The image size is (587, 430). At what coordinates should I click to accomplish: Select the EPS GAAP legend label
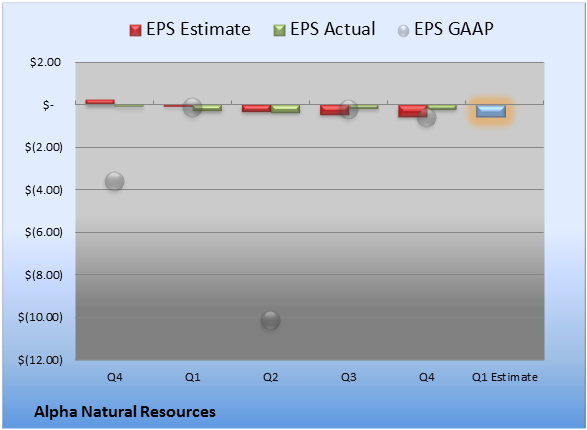tap(454, 29)
